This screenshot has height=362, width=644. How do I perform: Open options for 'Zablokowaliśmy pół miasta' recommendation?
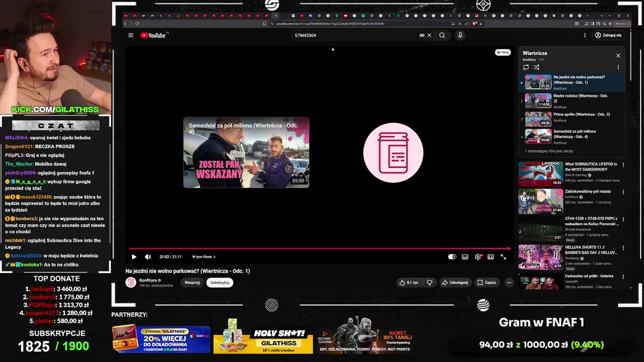(x=623, y=192)
